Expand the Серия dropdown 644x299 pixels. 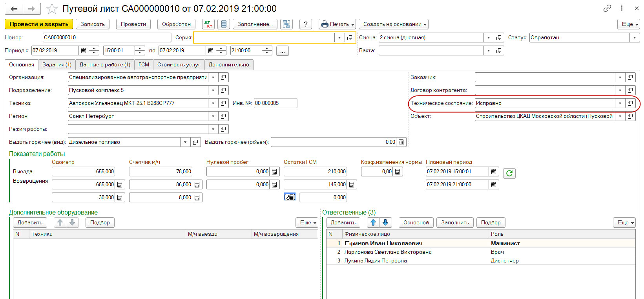coord(339,37)
